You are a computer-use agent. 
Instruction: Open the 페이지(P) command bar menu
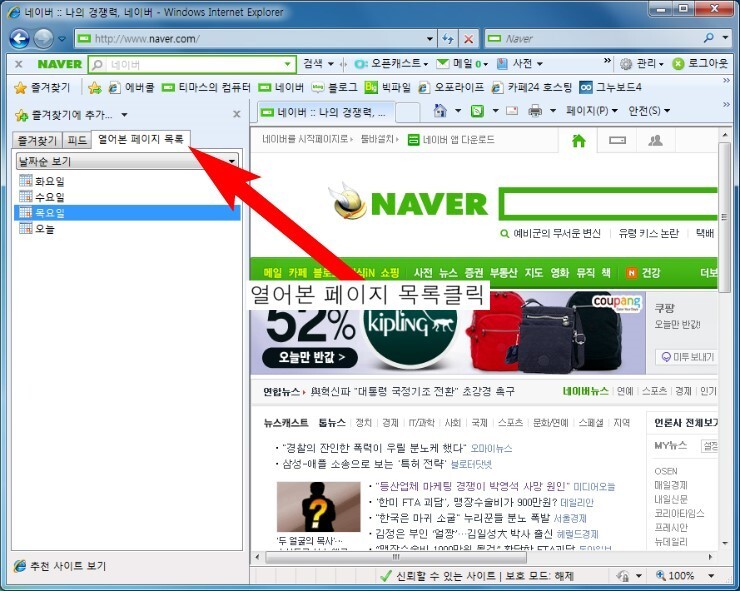pyautogui.click(x=592, y=111)
